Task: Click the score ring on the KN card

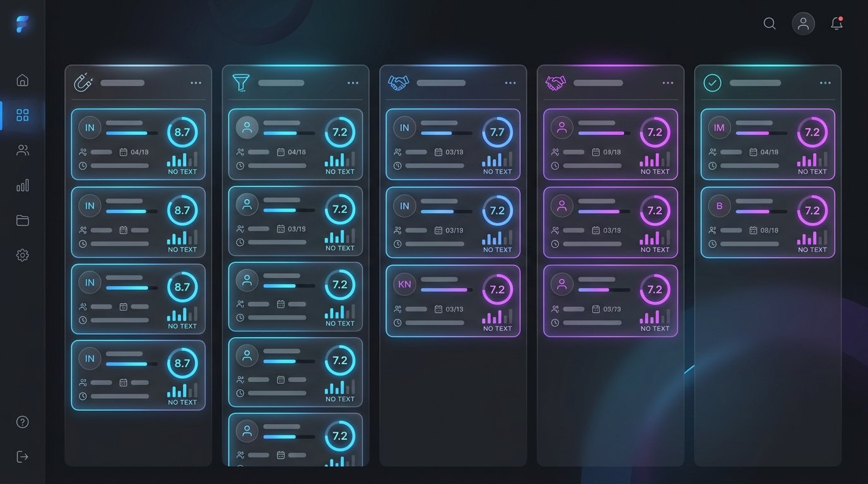Action: tap(497, 289)
